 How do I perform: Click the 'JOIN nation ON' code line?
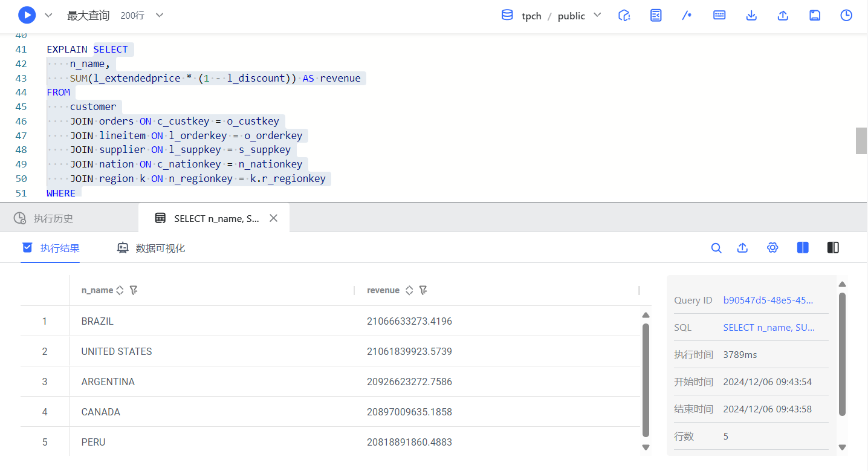coord(186,164)
